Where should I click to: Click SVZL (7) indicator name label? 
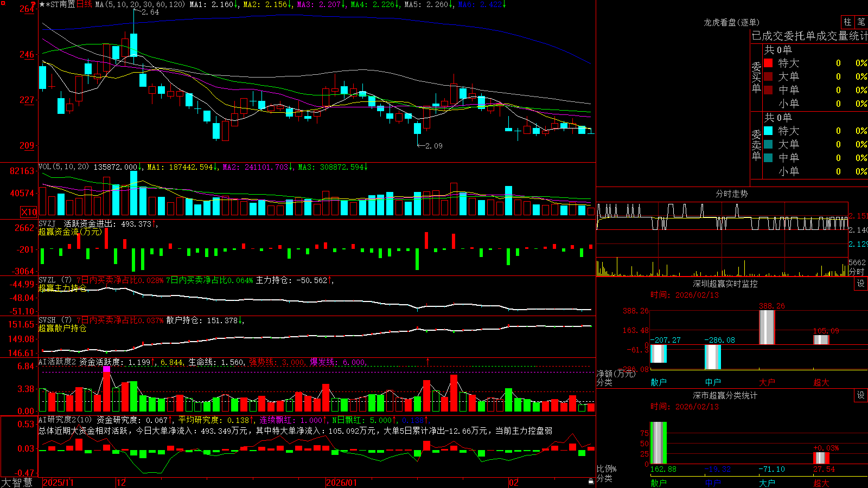[x=55, y=280]
